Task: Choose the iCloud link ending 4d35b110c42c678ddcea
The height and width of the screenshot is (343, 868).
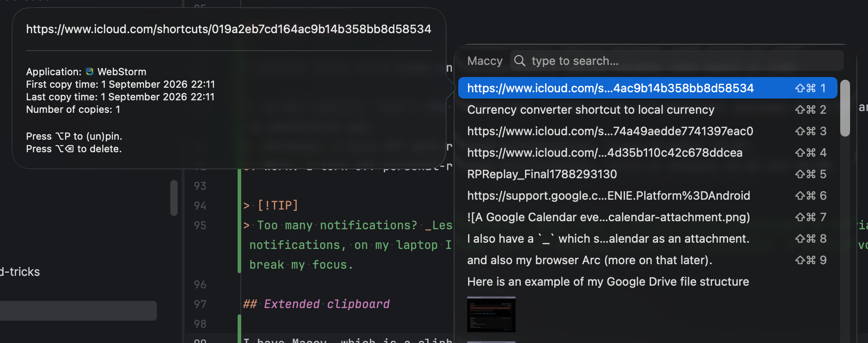Action: click(647, 153)
